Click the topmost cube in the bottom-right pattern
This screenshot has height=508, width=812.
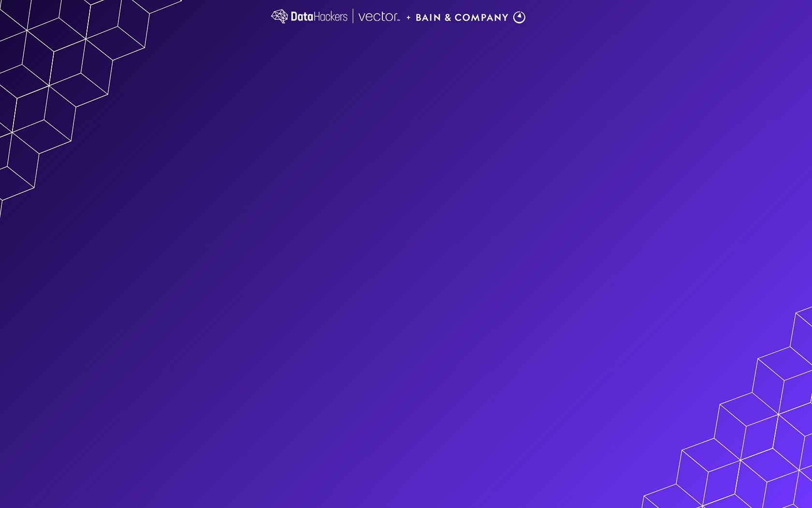coord(803,329)
